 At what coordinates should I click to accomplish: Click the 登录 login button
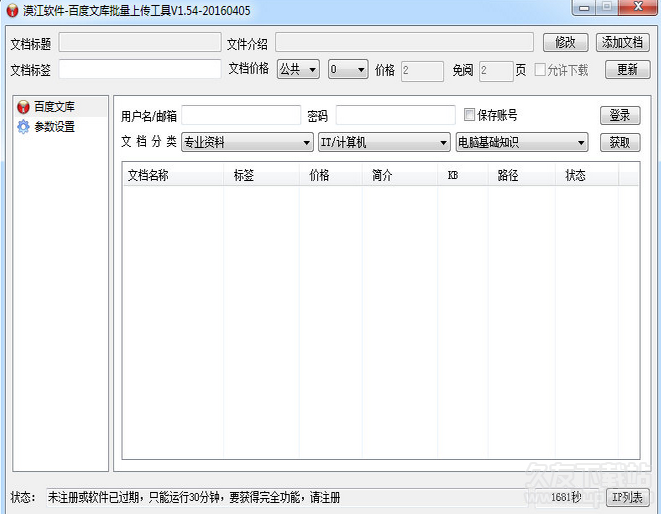pos(620,115)
